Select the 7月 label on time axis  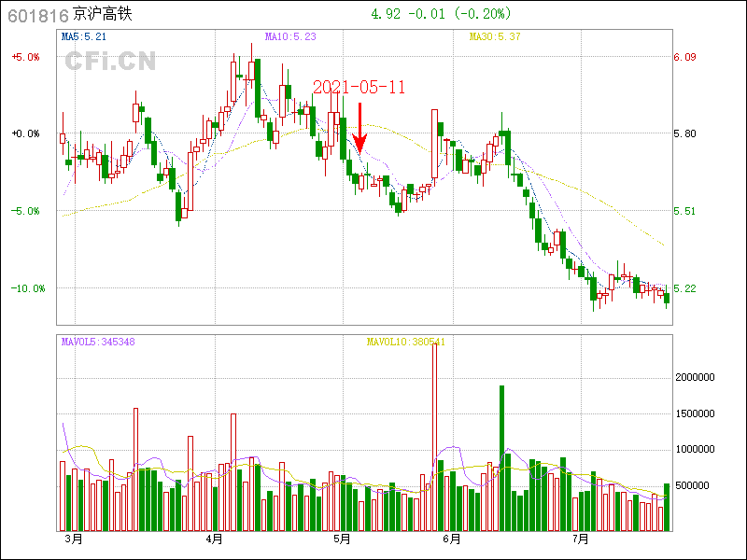pyautogui.click(x=581, y=539)
